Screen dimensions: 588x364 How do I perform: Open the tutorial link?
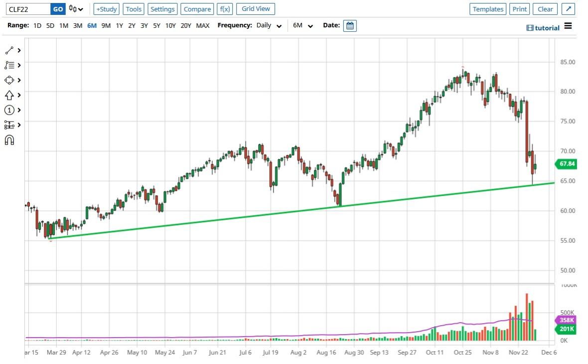point(543,28)
